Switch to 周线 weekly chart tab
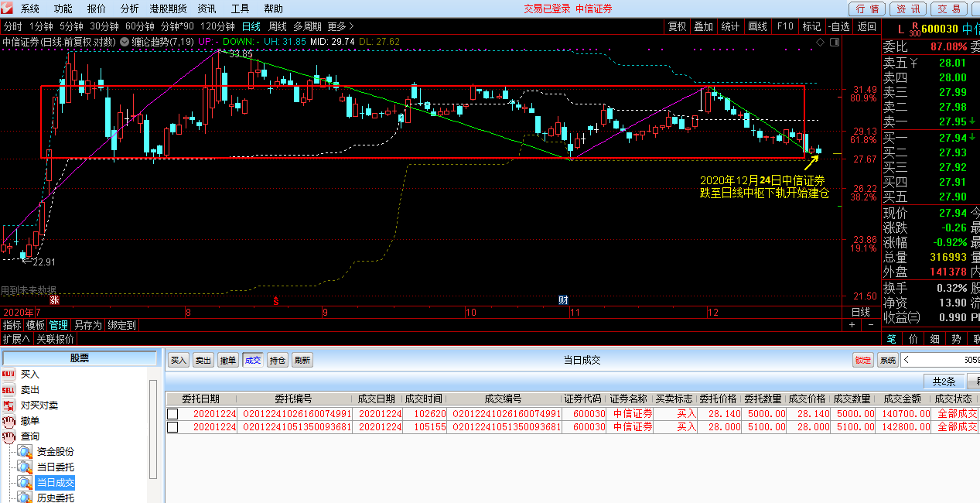Screen dimensions: 980x503 click(x=277, y=26)
